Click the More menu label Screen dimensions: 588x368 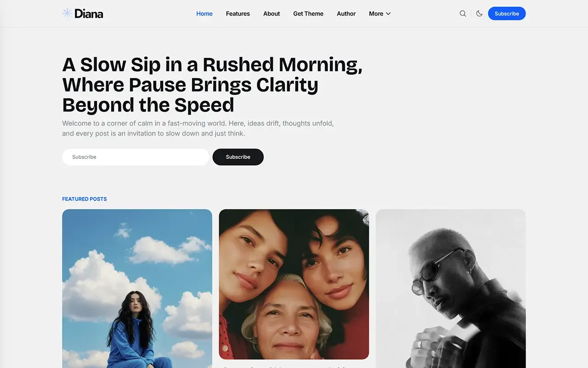[376, 14]
